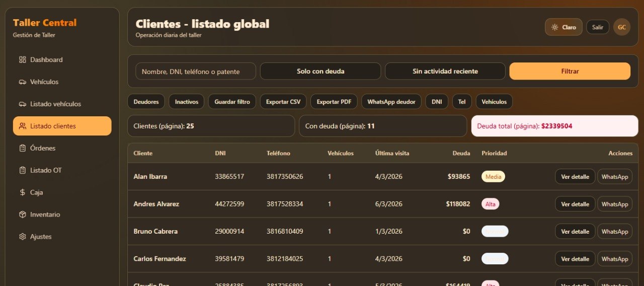Image resolution: width=644 pixels, height=286 pixels.
Task: Click the Caja dollar sign icon
Action: coord(22,193)
